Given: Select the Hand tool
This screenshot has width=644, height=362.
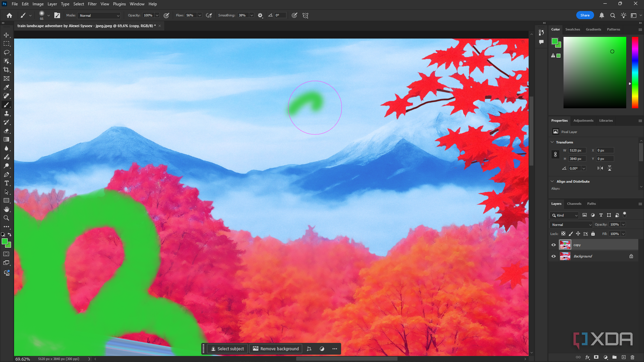Looking at the screenshot, I should (6, 209).
